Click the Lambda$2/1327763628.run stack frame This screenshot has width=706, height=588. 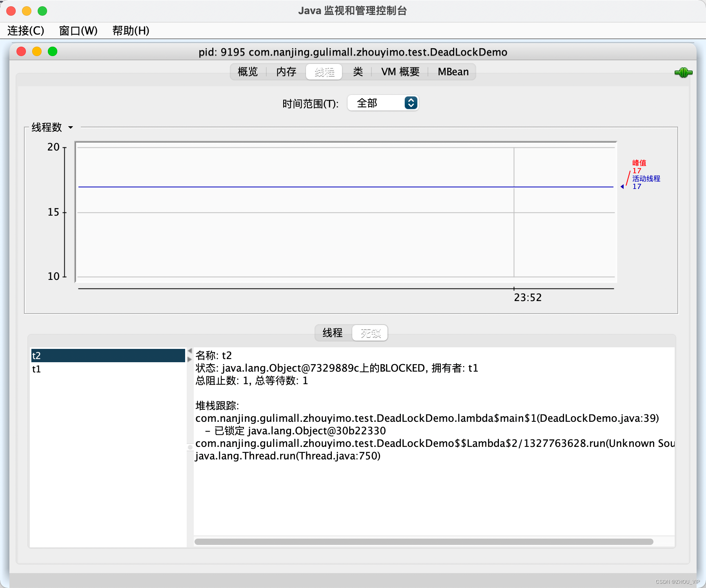coord(435,443)
